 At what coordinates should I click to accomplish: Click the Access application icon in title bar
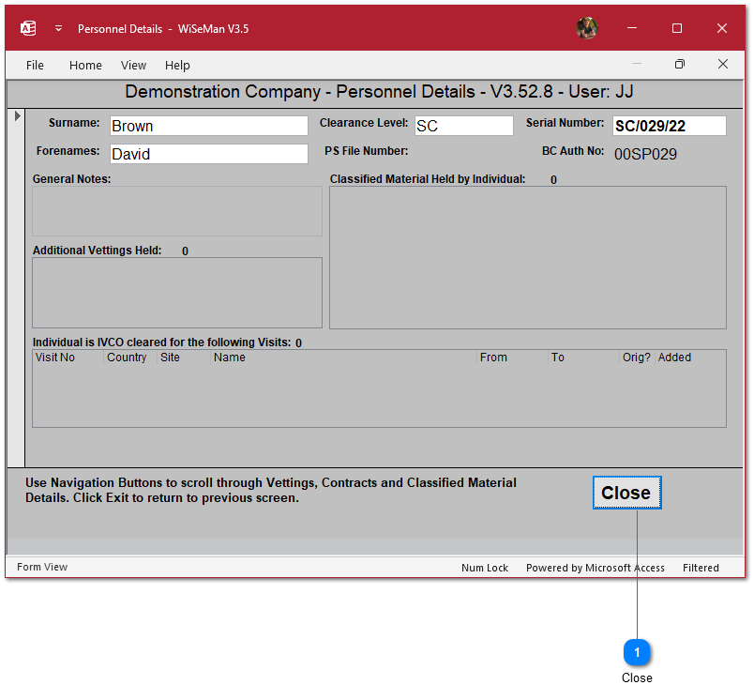point(28,28)
